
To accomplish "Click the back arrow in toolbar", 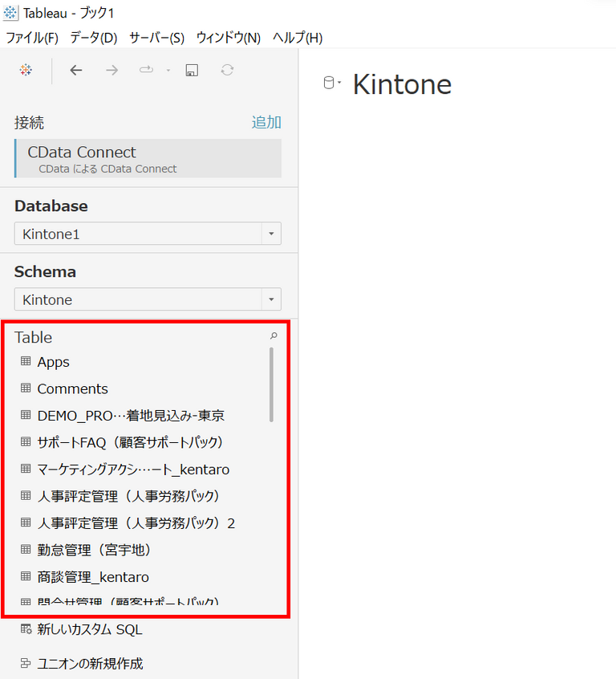I will pos(76,70).
